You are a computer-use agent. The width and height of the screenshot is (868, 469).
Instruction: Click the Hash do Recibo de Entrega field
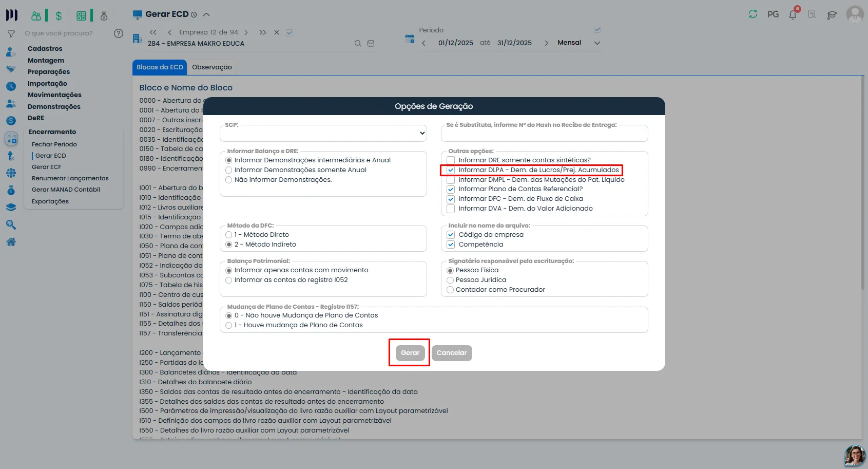click(x=544, y=134)
